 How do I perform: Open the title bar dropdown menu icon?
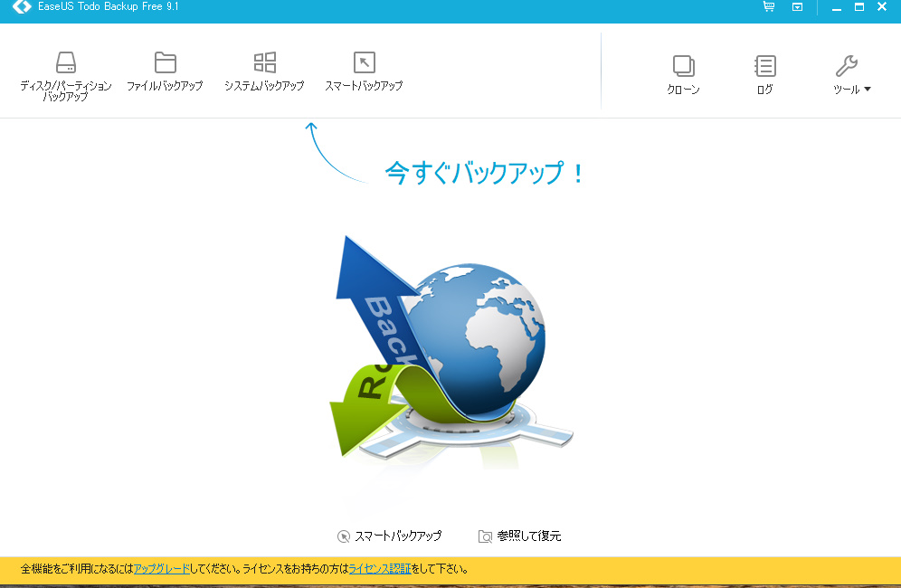pyautogui.click(x=797, y=7)
